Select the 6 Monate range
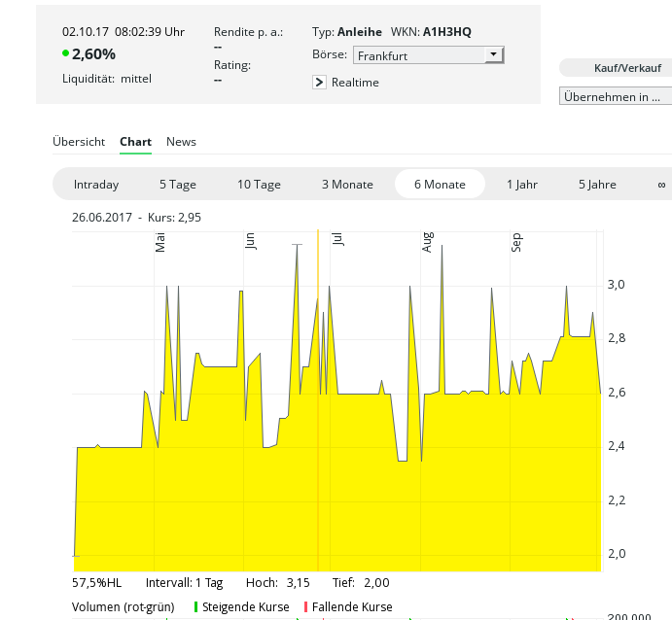 click(x=440, y=185)
